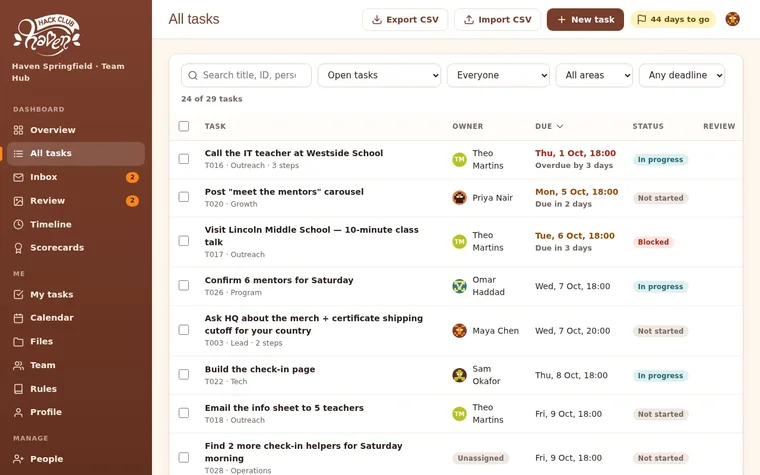Click the user avatar in top bar
Viewport: 760px width, 475px height.
732,19
